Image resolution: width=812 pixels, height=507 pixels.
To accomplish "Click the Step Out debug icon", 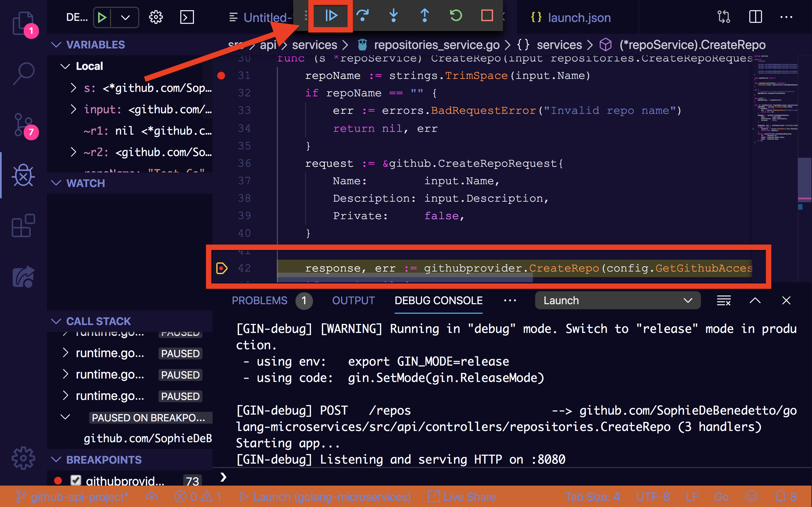I will tap(424, 16).
